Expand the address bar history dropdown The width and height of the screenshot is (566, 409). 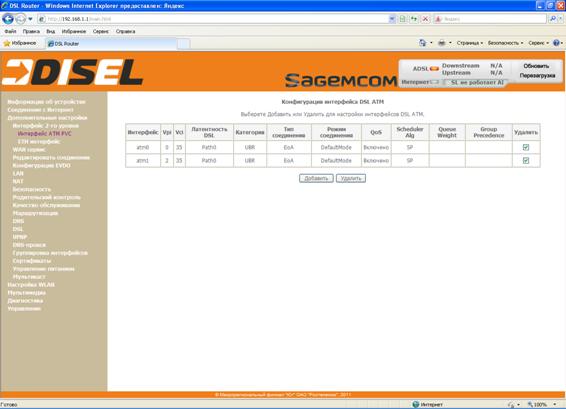click(x=392, y=19)
